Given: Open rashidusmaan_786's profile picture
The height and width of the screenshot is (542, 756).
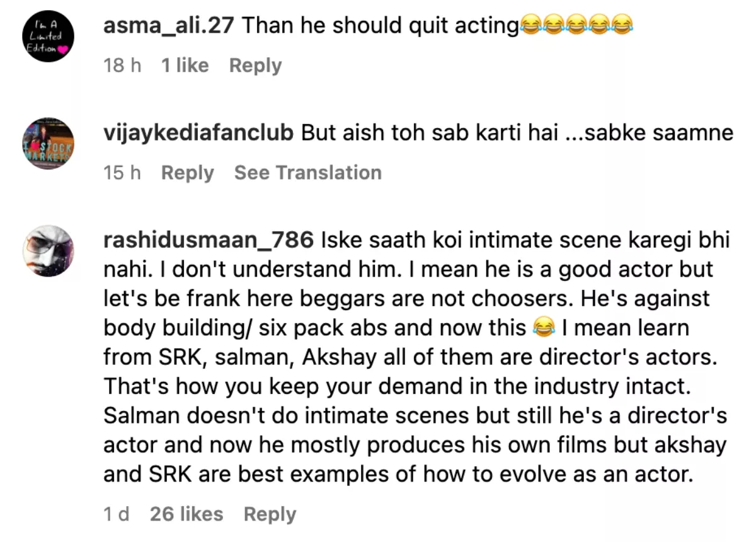Looking at the screenshot, I should pyautogui.click(x=48, y=250).
